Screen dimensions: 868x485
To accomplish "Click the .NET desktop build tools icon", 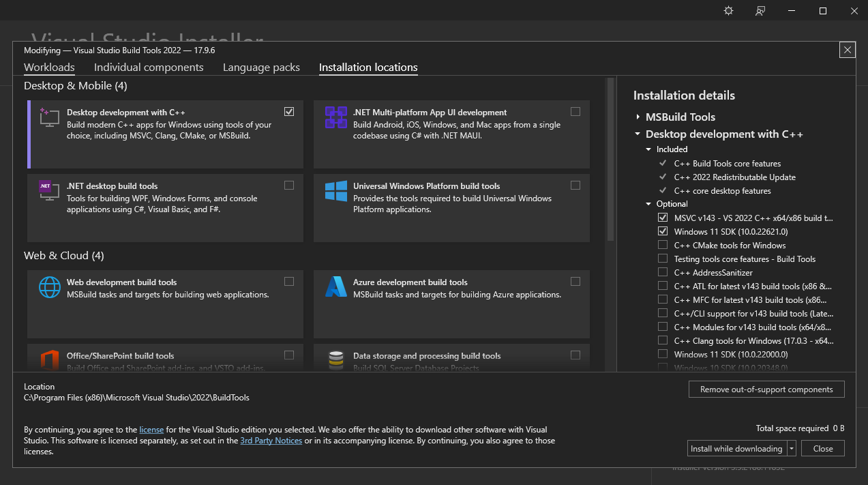I will (50, 191).
